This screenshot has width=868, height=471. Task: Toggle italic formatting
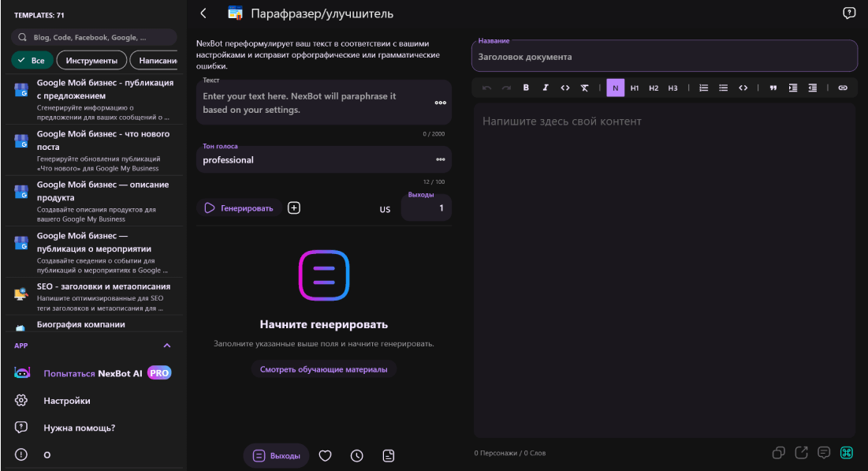tap(546, 88)
